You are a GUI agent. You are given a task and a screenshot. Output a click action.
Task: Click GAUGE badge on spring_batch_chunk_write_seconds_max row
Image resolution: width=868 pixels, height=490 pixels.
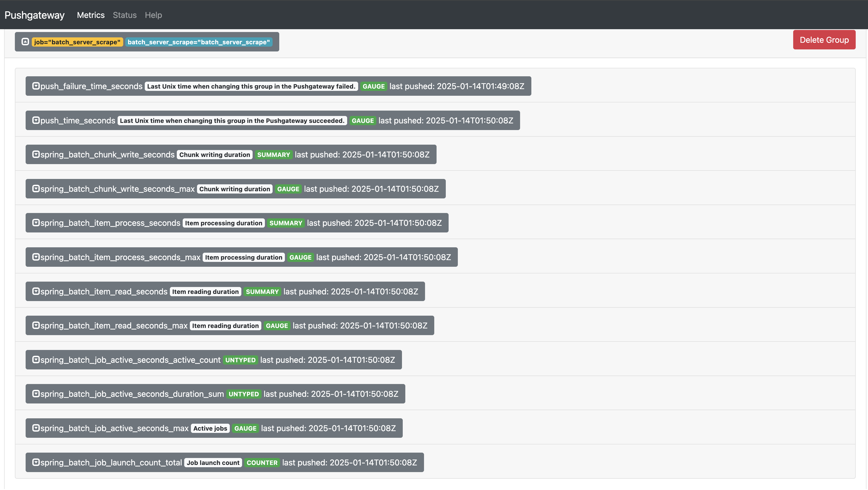point(288,189)
